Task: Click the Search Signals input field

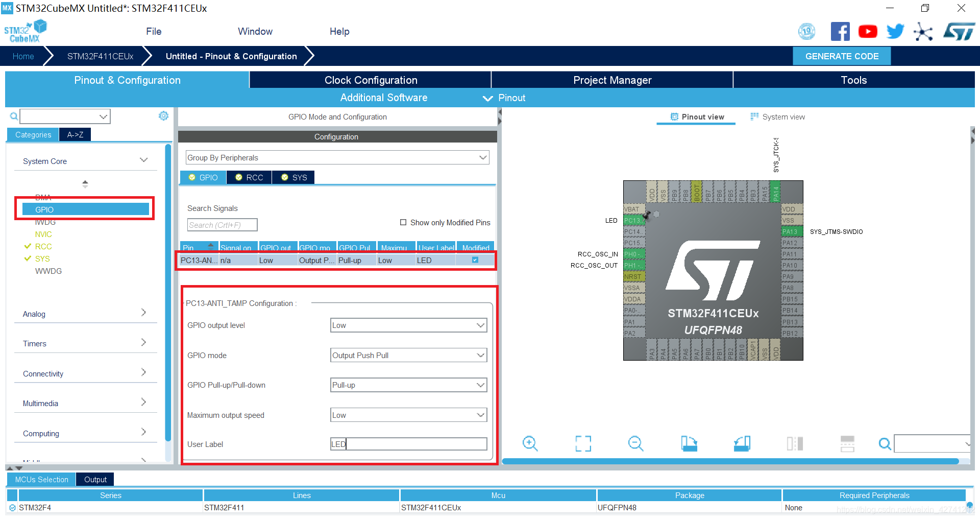Action: tap(222, 225)
